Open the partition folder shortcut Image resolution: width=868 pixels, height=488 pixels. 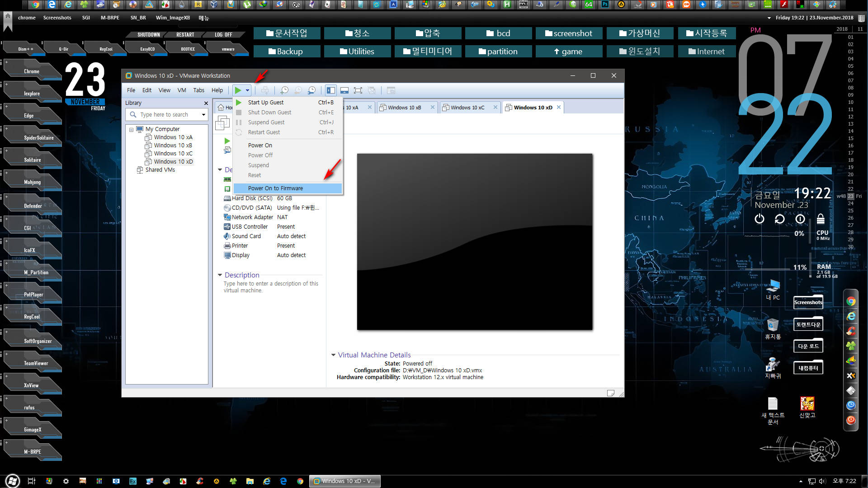pos(498,52)
